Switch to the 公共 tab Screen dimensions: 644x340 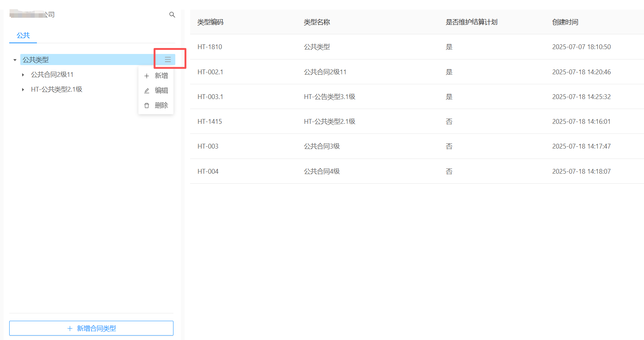tap(23, 35)
